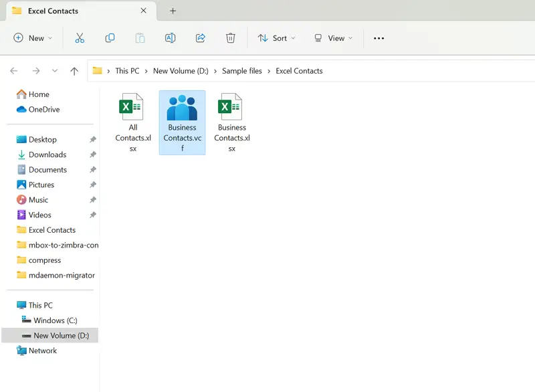Select Windows (C:) drive in sidebar
This screenshot has height=392, width=535.
(55, 320)
